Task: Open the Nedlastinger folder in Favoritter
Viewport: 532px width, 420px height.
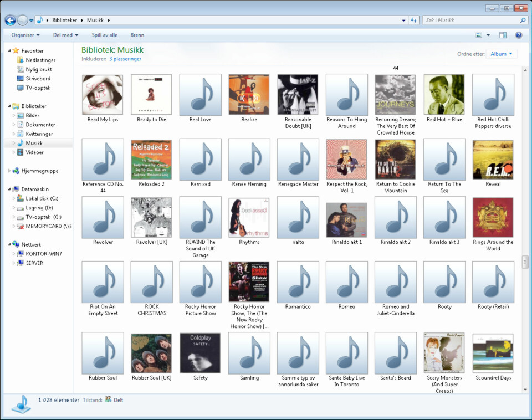Action: click(40, 60)
